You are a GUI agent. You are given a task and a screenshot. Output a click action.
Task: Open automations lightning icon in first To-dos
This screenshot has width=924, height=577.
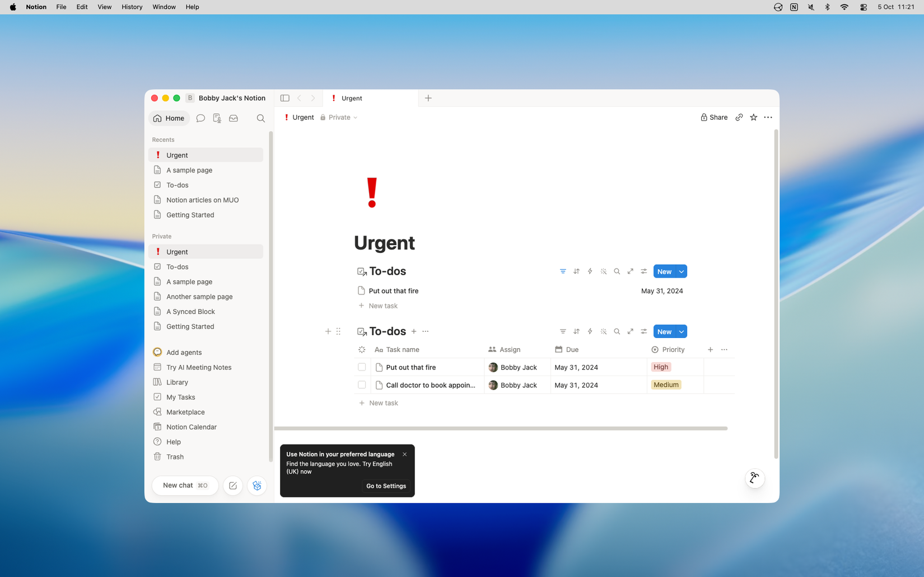coord(590,271)
